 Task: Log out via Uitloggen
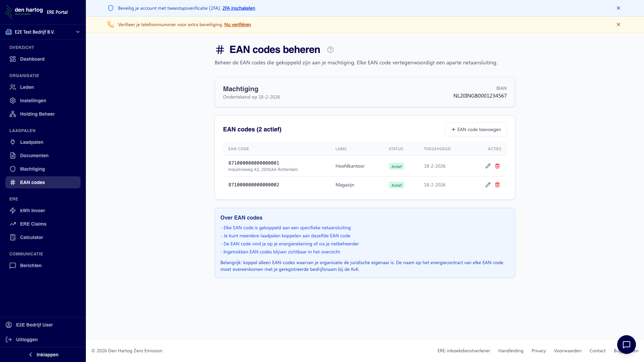[27, 340]
